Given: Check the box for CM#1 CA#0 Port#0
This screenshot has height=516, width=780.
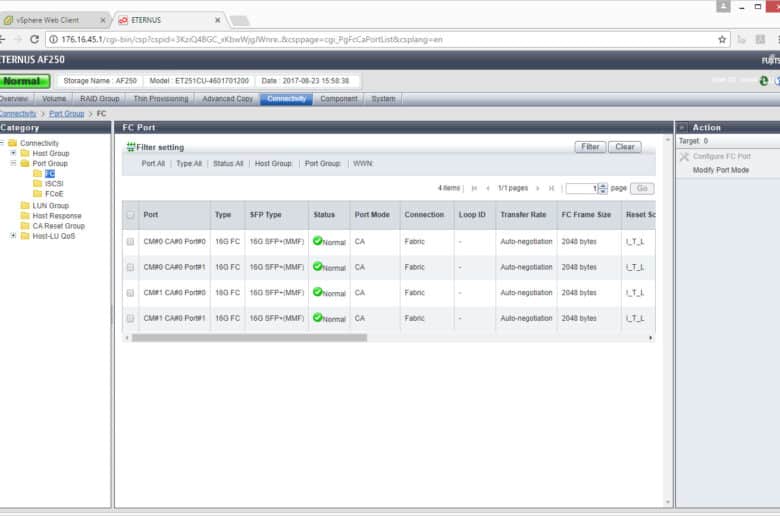Looking at the screenshot, I should (x=130, y=293).
